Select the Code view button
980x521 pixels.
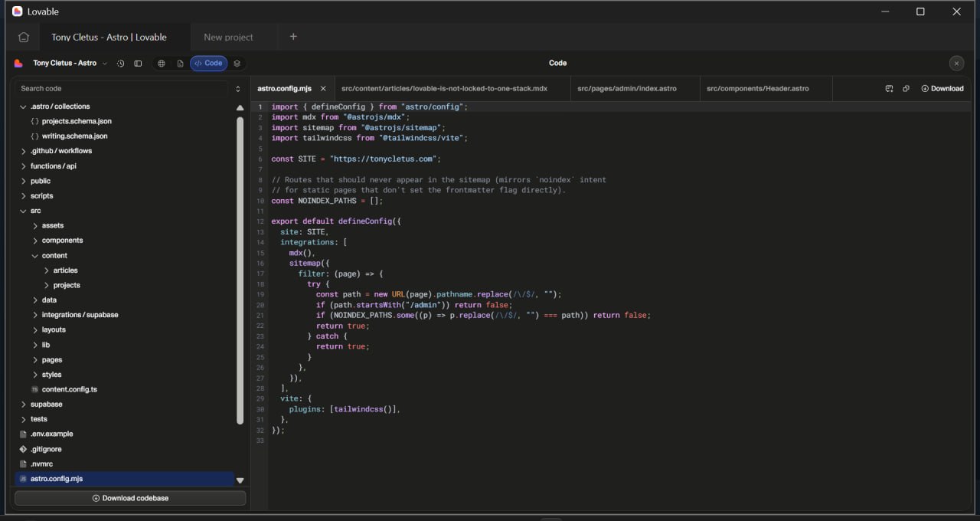(x=208, y=64)
